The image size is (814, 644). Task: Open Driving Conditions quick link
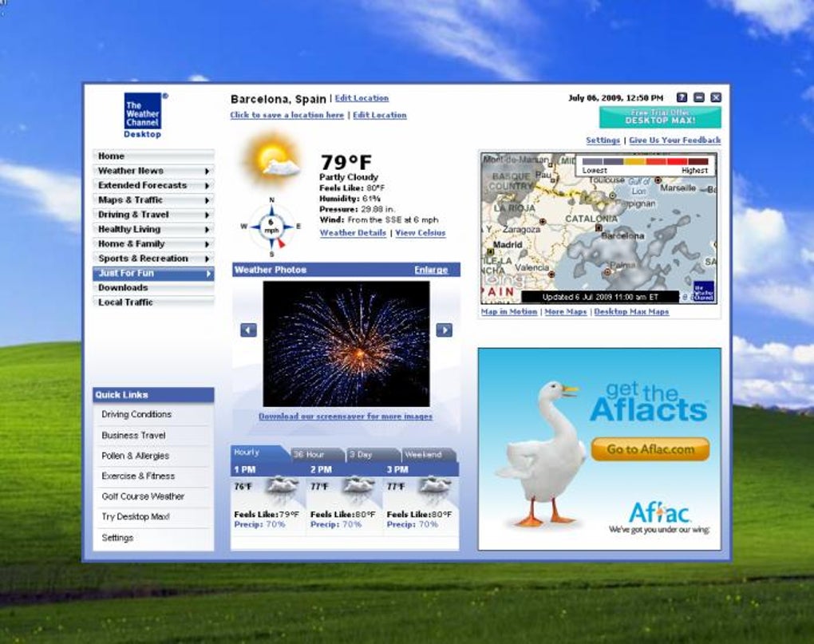pyautogui.click(x=136, y=415)
